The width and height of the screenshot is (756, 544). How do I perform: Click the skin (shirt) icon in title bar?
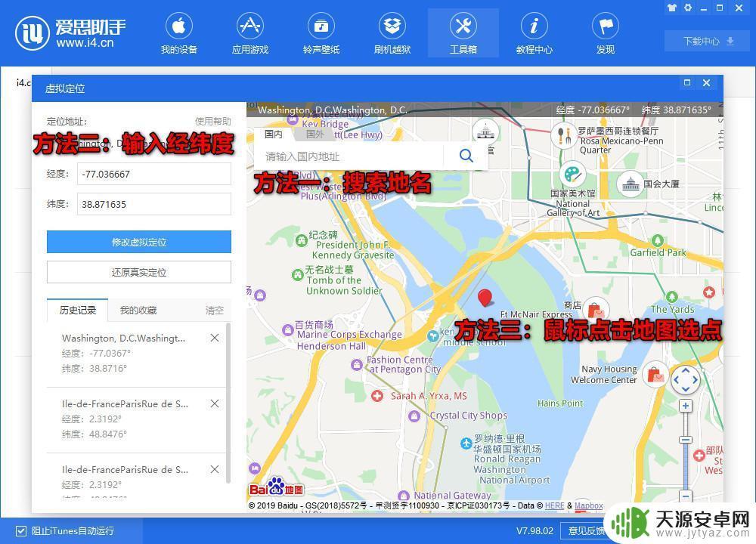click(x=671, y=8)
